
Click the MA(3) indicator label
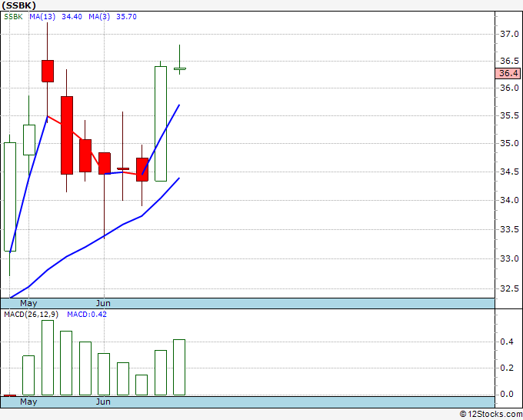(x=99, y=17)
